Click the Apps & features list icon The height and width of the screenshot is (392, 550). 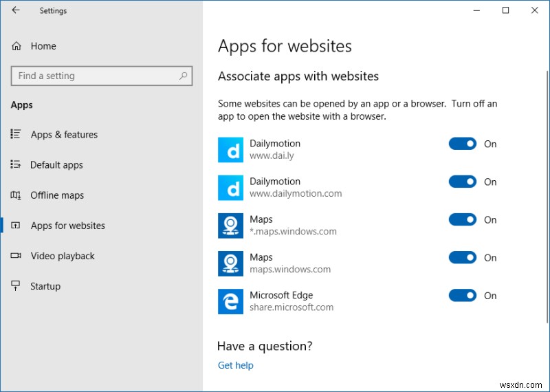tap(16, 134)
